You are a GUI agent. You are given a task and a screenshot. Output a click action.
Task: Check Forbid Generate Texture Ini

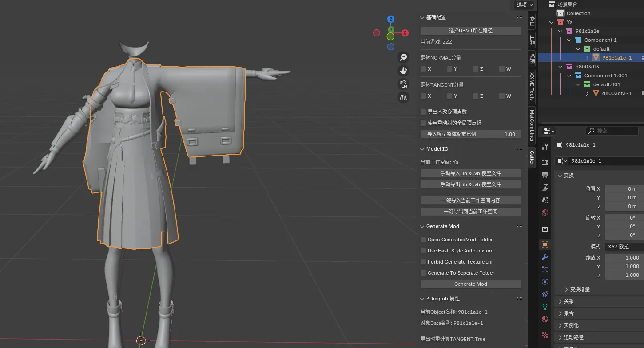coord(423,262)
